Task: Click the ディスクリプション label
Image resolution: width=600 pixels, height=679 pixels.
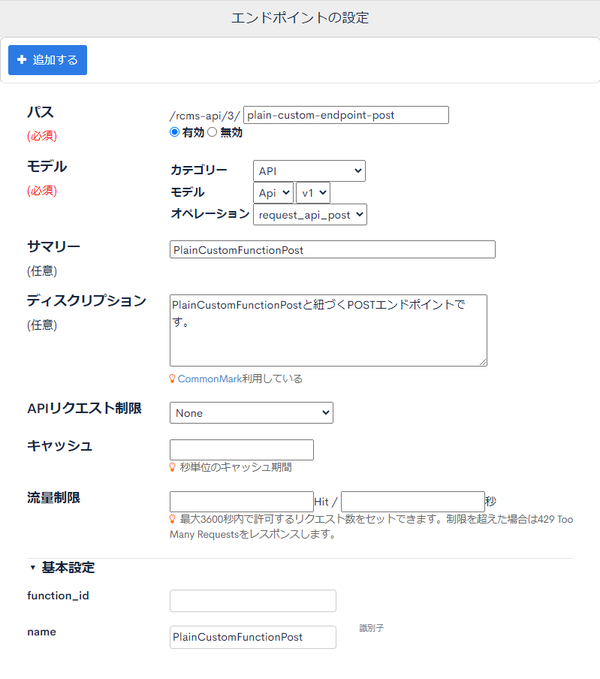Action: click(87, 301)
